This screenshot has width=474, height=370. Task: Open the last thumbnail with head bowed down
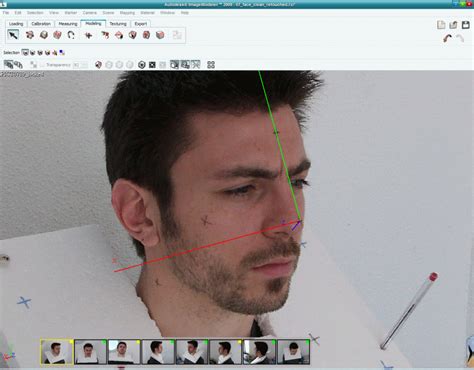coord(293,351)
